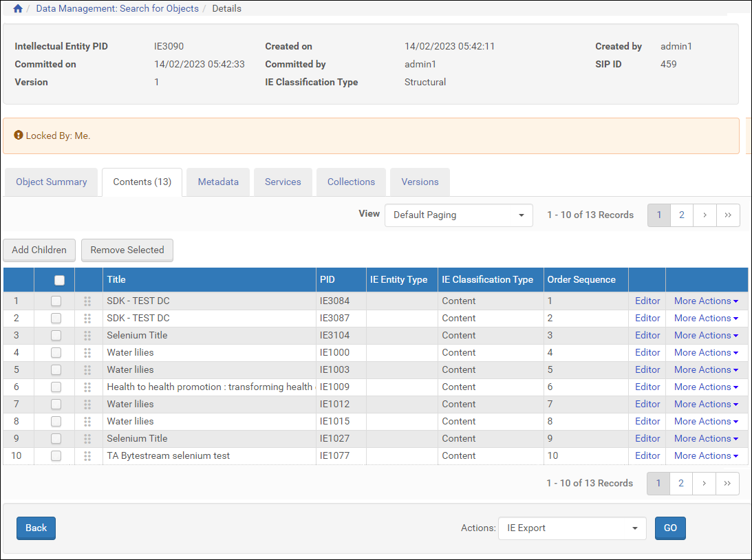Click drag handle for IE1003 row

(x=87, y=370)
